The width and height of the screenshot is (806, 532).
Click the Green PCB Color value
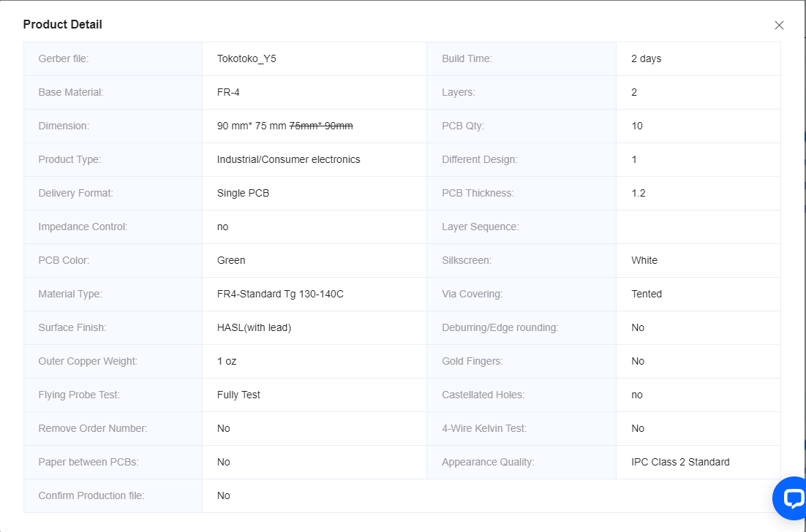231,260
